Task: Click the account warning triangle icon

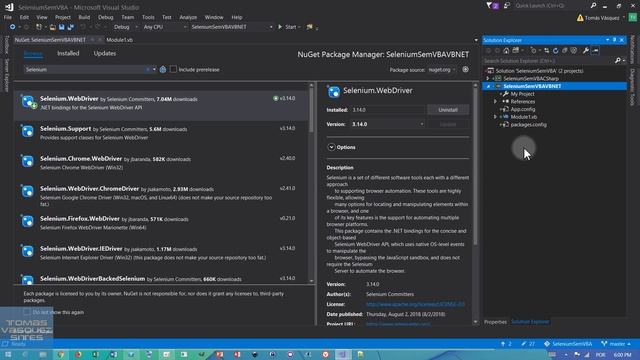Action: click(580, 18)
